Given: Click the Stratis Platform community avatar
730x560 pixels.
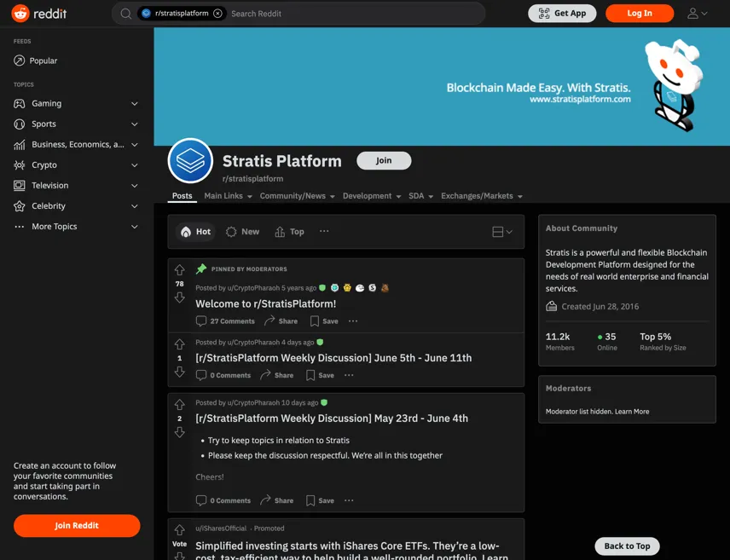Looking at the screenshot, I should [190, 160].
